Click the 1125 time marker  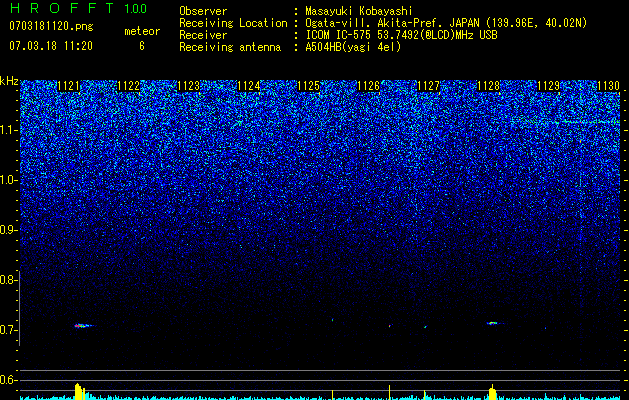(x=308, y=86)
